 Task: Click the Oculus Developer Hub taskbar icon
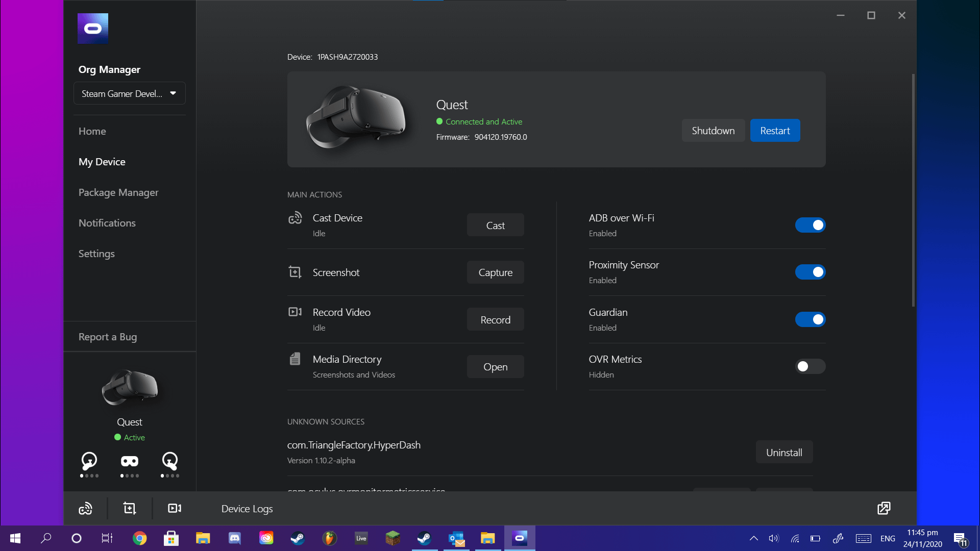[x=520, y=538]
